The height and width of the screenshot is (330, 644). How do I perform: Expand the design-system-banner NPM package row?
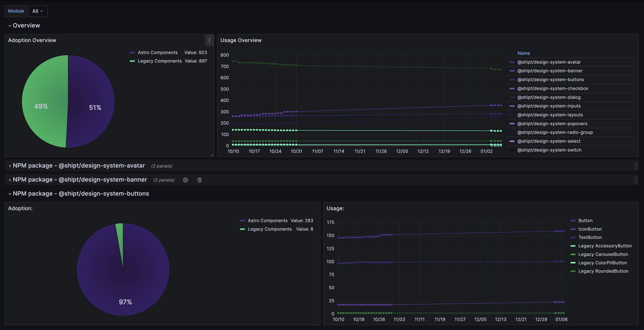pos(10,180)
